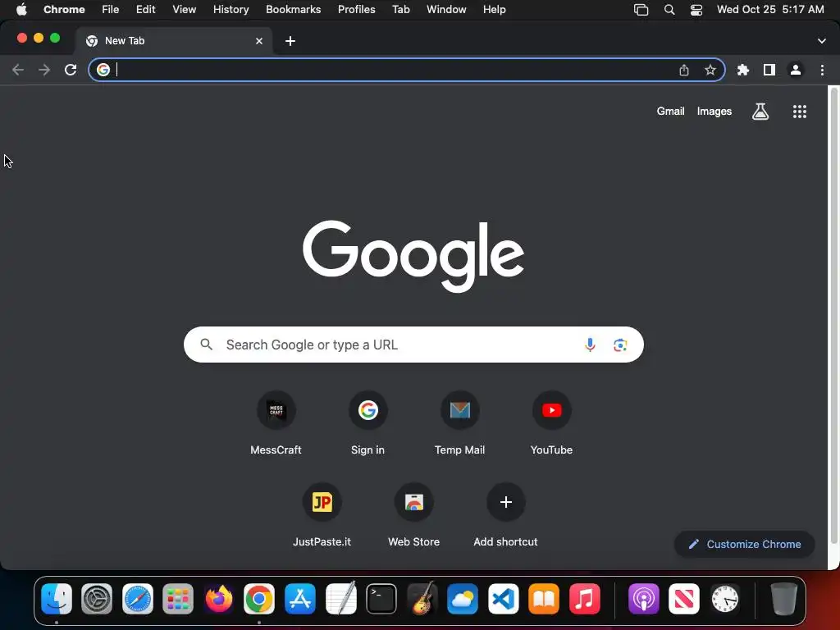Start voice search with the microphone icon
This screenshot has width=840, height=630.
[x=590, y=345]
